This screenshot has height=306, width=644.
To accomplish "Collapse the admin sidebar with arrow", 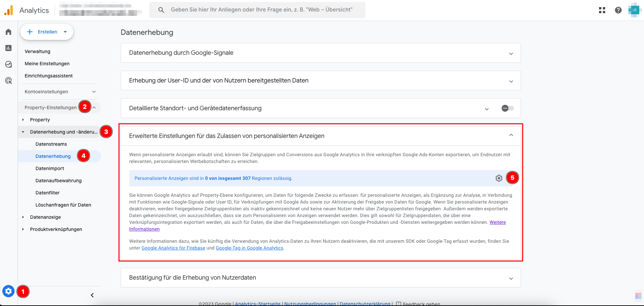I will pos(92,295).
